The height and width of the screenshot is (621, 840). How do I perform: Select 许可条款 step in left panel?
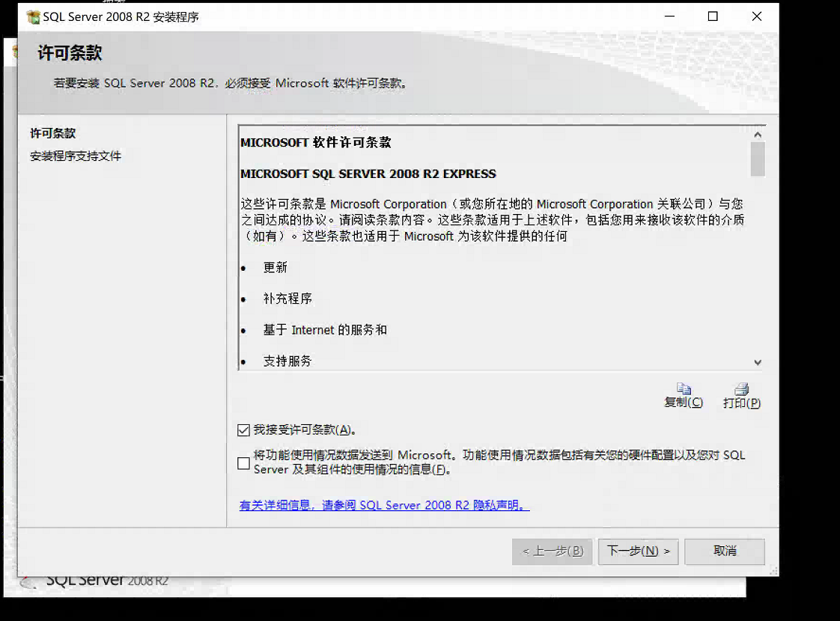click(53, 133)
